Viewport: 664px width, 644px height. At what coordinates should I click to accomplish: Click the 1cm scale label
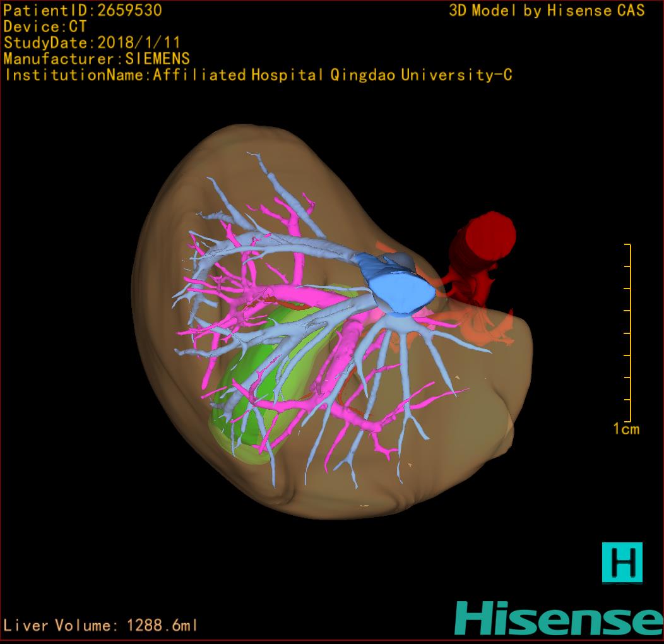(625, 429)
